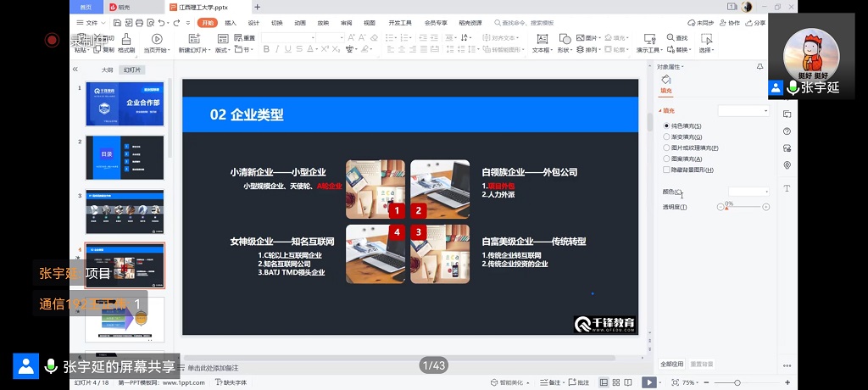Select Gradient fill (渐变填充) radio button
Viewport: 868px width, 390px height.
click(x=666, y=136)
